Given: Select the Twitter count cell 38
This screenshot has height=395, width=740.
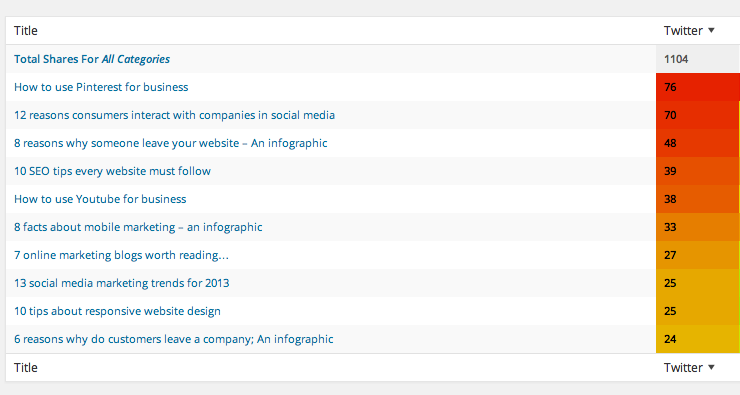Looking at the screenshot, I should (698, 199).
